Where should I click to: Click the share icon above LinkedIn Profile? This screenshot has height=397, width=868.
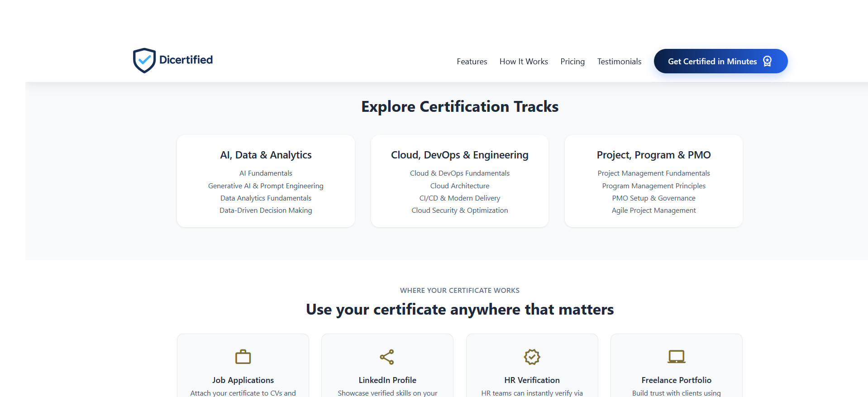387,357
